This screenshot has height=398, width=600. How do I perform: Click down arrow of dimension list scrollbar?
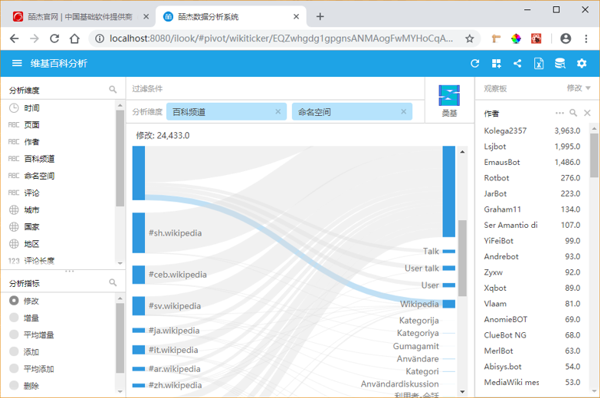pyautogui.click(x=120, y=263)
